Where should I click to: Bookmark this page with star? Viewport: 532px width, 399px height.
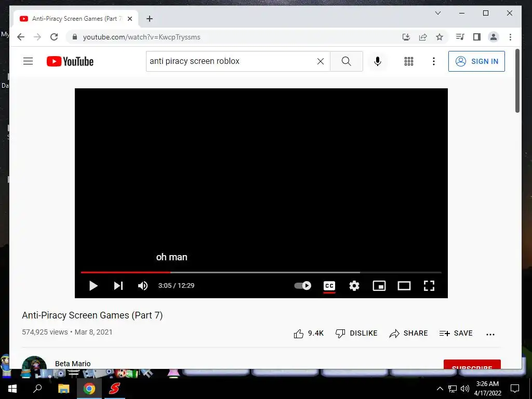click(x=440, y=37)
